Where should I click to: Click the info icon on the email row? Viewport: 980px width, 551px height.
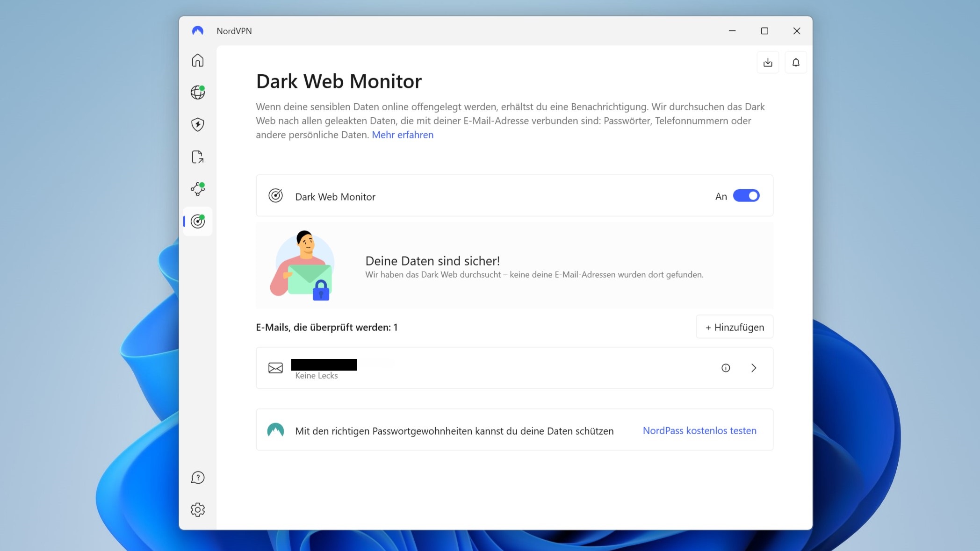(x=726, y=368)
